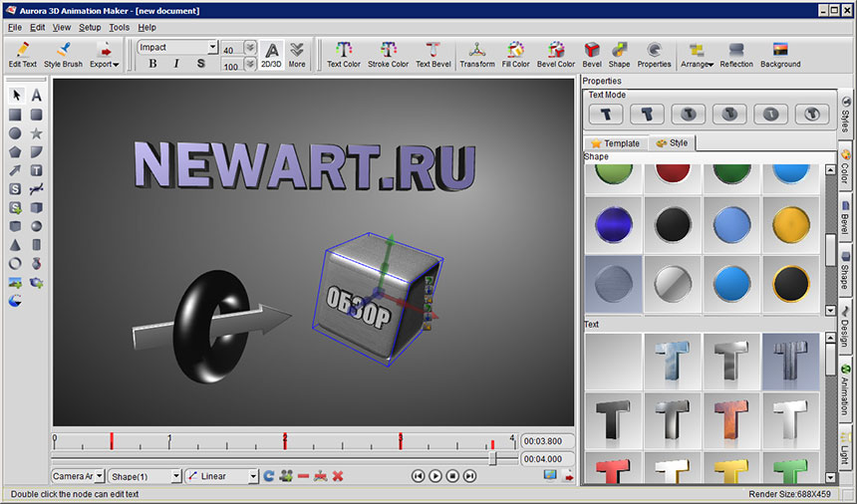Open the Setup menu
The width and height of the screenshot is (857, 504).
point(90,27)
